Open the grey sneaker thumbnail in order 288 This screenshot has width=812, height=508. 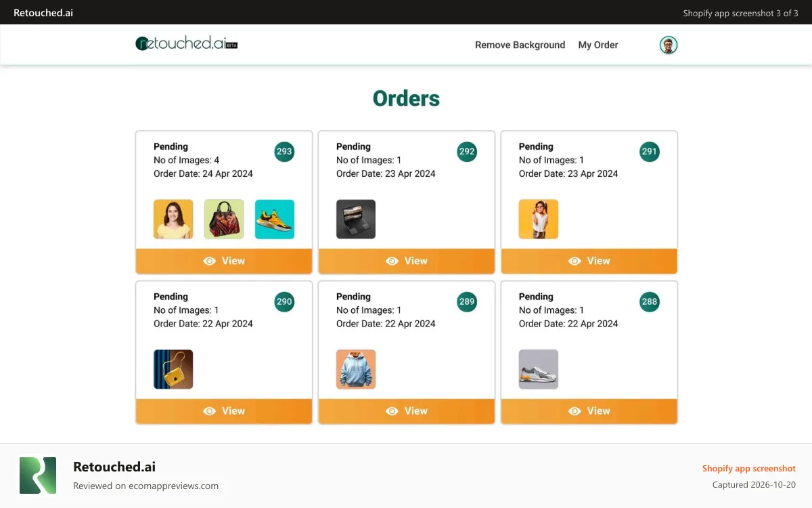pyautogui.click(x=539, y=369)
